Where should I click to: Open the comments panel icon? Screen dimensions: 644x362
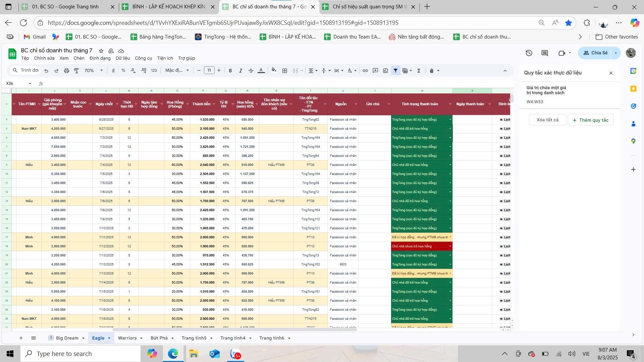(x=545, y=53)
